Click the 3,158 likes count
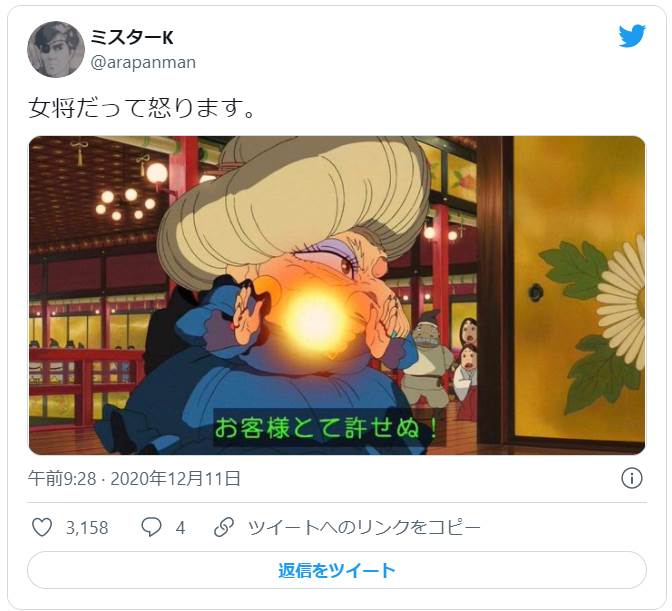 [x=87, y=528]
